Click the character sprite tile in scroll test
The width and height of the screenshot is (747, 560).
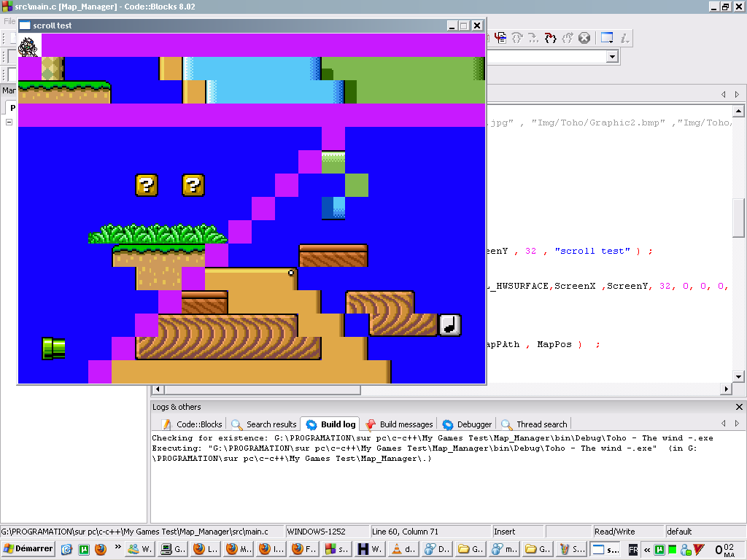[29, 46]
